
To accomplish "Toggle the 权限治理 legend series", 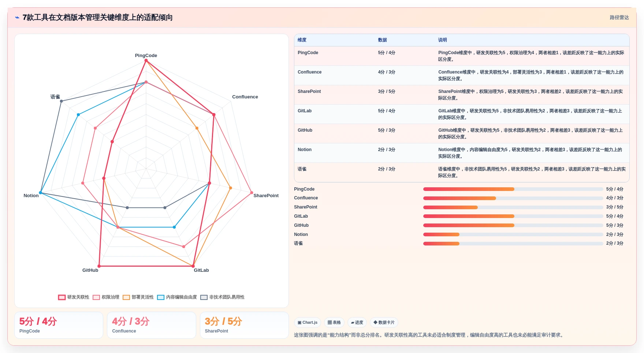I will [x=106, y=297].
